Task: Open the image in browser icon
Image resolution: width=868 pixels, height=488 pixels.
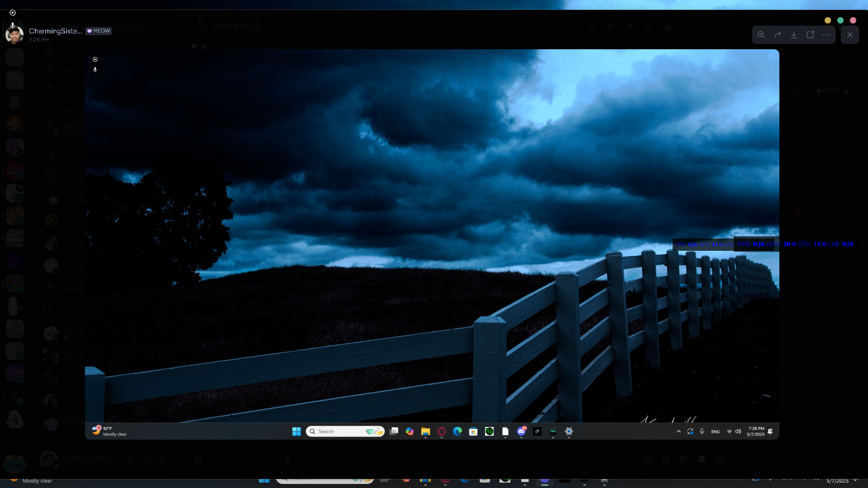Action: point(810,35)
